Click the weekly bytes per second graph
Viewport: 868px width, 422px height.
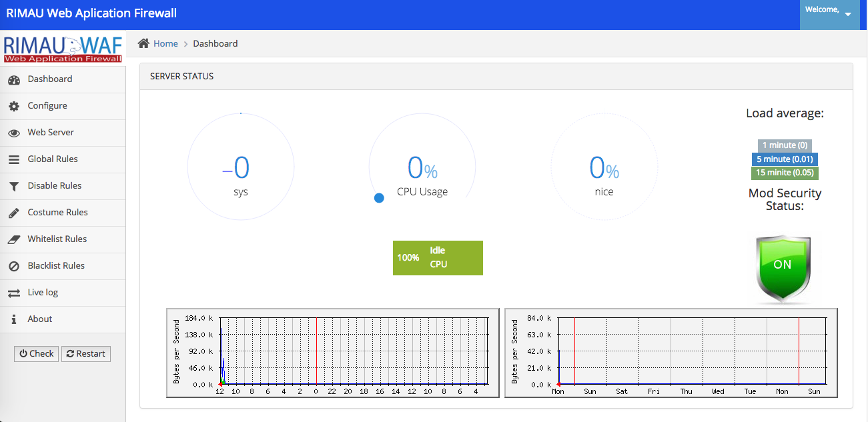[672, 353]
